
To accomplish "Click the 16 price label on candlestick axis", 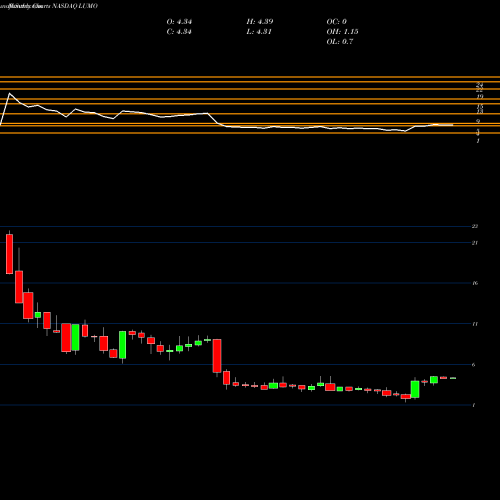I will click(475, 283).
